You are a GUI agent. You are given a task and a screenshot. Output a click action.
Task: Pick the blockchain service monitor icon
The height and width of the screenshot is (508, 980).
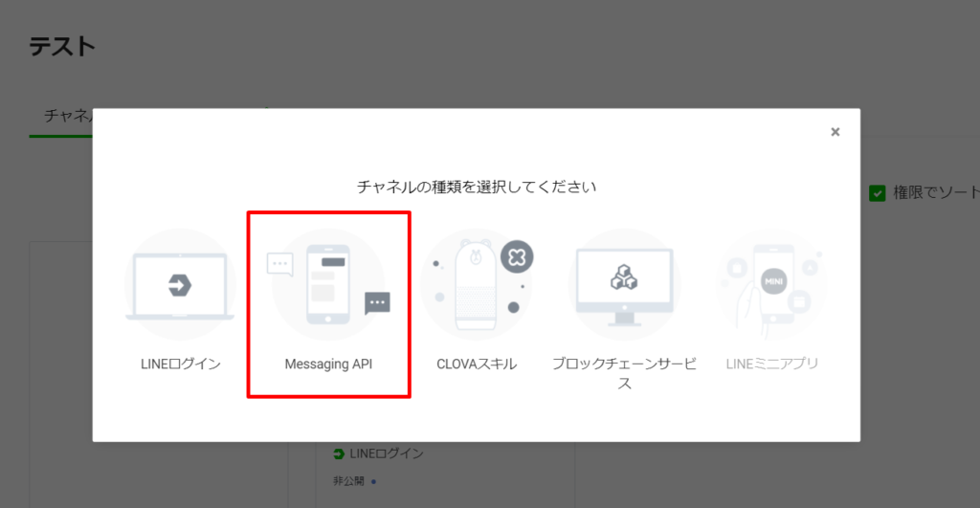(x=624, y=285)
